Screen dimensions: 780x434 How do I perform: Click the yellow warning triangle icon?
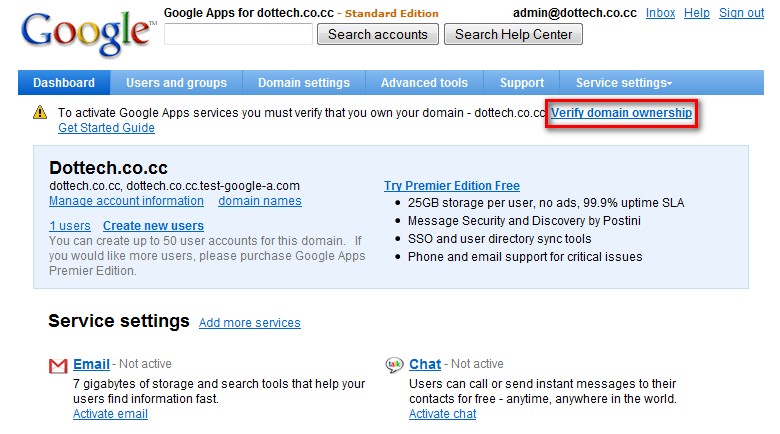point(39,114)
